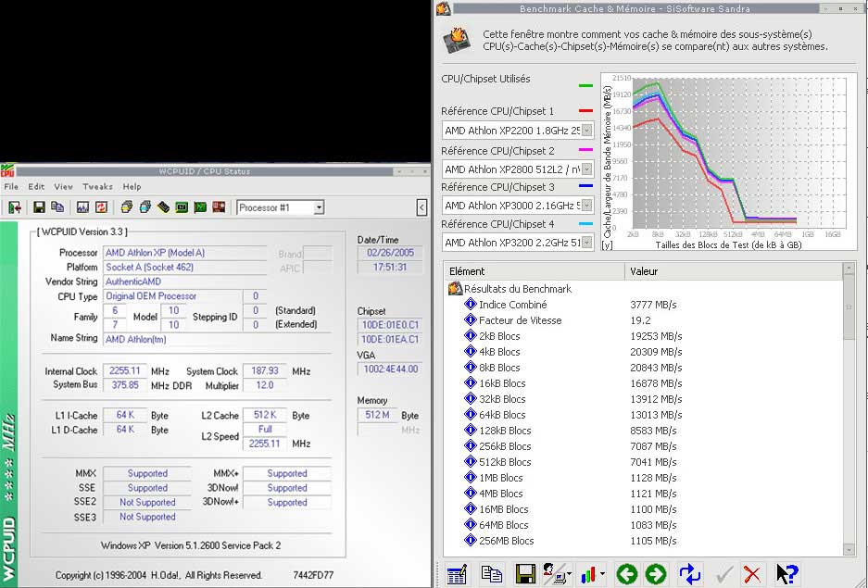Open the user and computer send dropdown in Sandra
This screenshot has width=868, height=588.
(x=557, y=574)
